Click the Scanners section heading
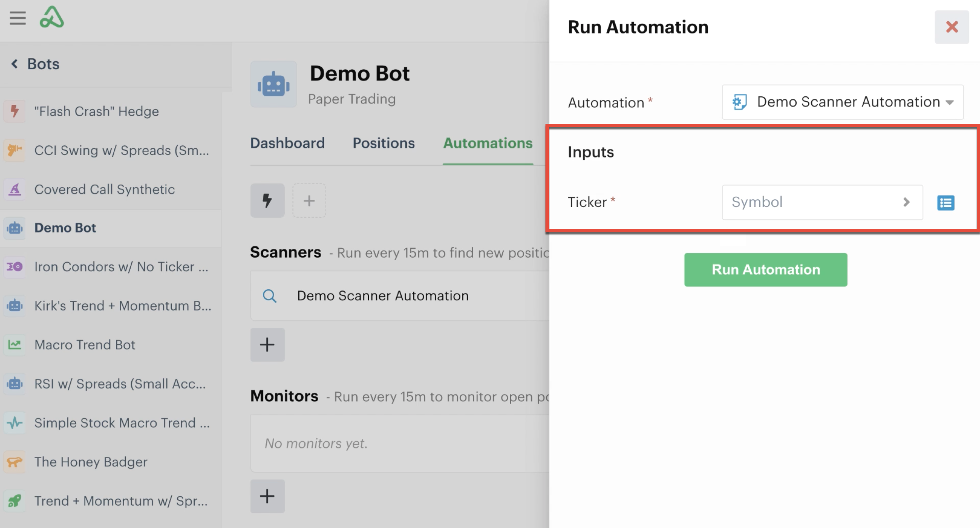Image resolution: width=980 pixels, height=528 pixels. point(285,252)
